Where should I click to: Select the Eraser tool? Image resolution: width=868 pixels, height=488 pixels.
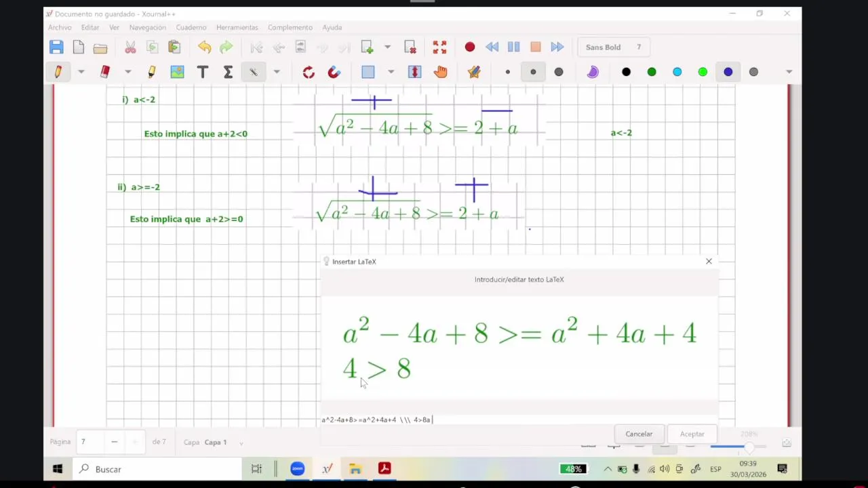104,71
